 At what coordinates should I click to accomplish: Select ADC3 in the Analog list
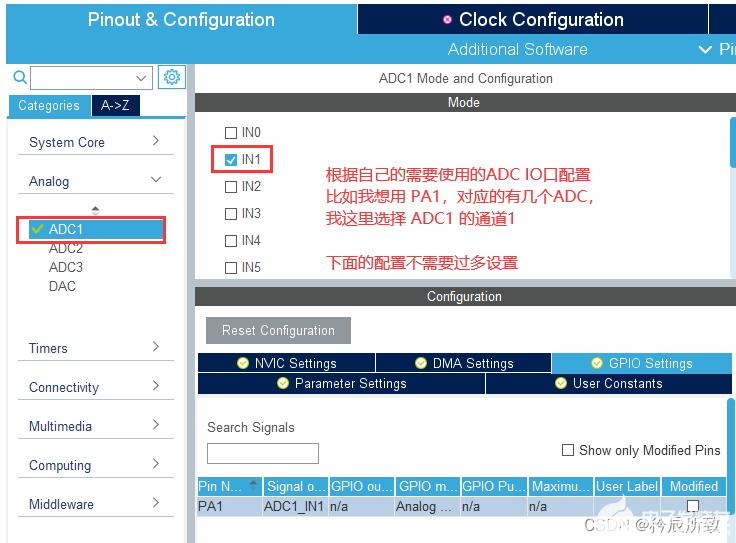66,267
